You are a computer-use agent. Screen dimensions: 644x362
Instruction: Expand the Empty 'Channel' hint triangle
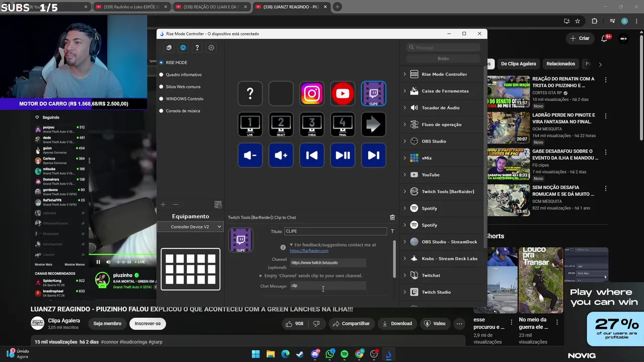pyautogui.click(x=261, y=276)
